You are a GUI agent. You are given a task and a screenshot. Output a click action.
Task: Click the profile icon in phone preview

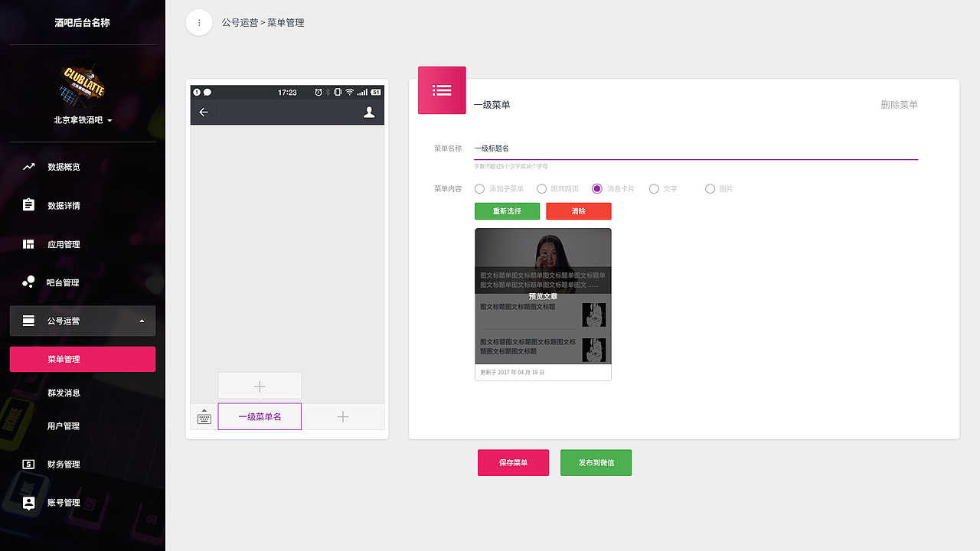[369, 112]
